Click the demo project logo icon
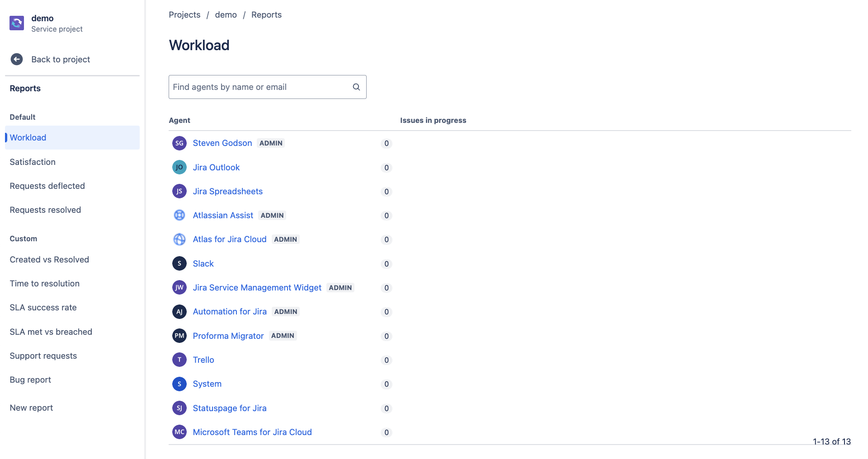Viewport: 868px width, 459px height. coord(17,23)
